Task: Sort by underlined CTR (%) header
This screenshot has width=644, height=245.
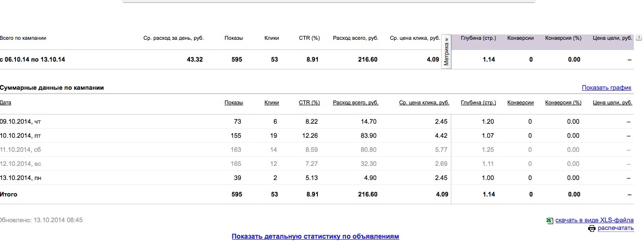Action: click(310, 103)
